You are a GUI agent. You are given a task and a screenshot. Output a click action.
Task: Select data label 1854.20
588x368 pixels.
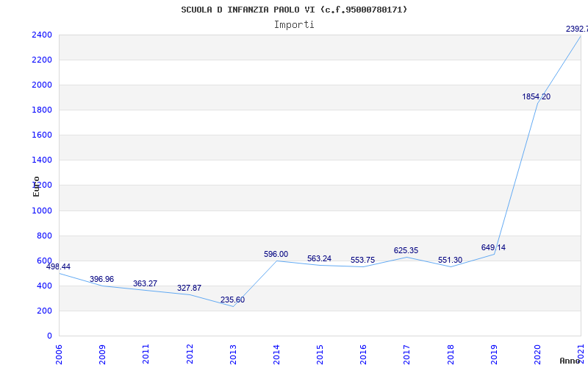tap(537, 97)
